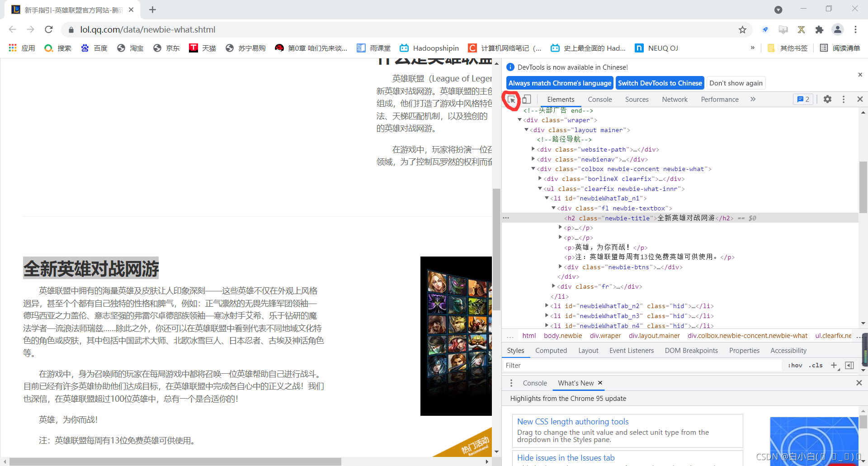868x466 pixels.
Task: Close the DevTools panel
Action: pos(860,99)
